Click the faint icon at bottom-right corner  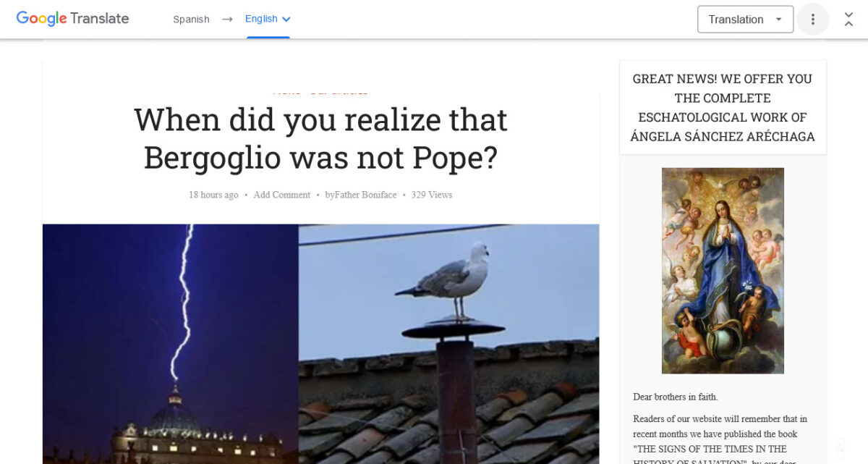840,445
